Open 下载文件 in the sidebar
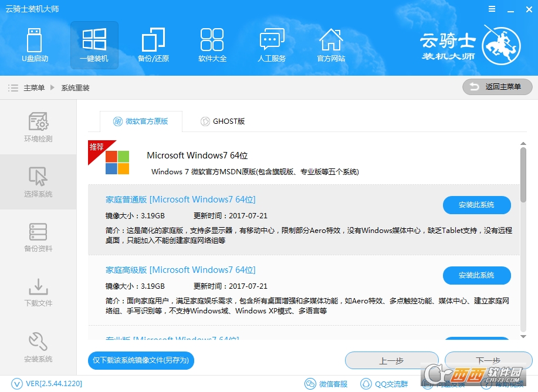The image size is (538, 392). pyautogui.click(x=38, y=292)
